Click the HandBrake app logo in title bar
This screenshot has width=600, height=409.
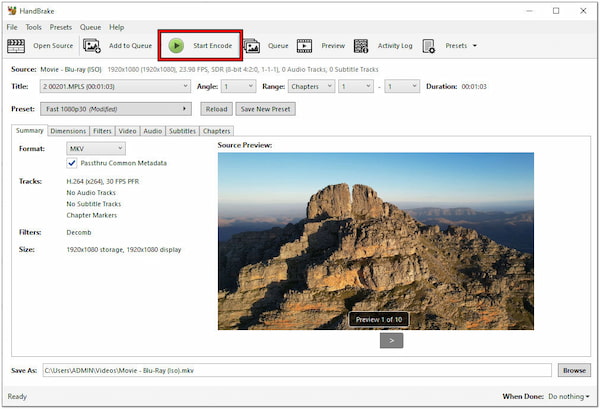(12, 11)
